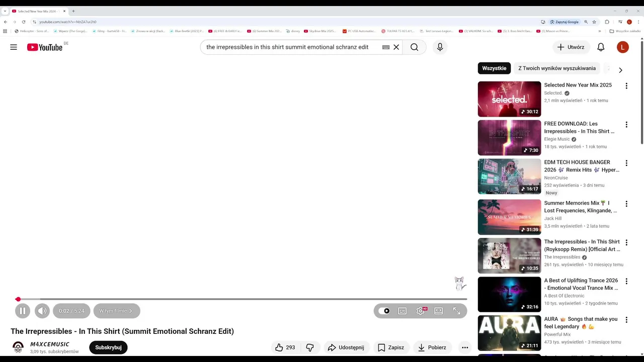Open the notifications bell

coord(601,47)
